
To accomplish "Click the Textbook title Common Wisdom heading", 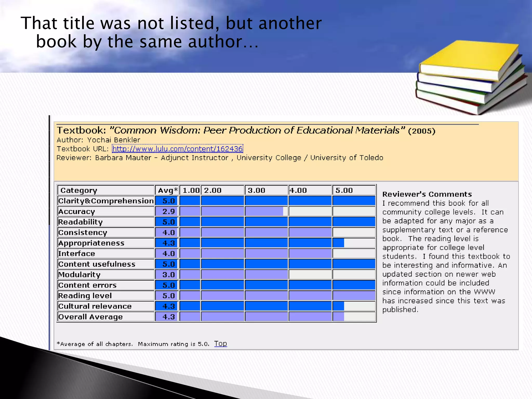I will [x=246, y=130].
